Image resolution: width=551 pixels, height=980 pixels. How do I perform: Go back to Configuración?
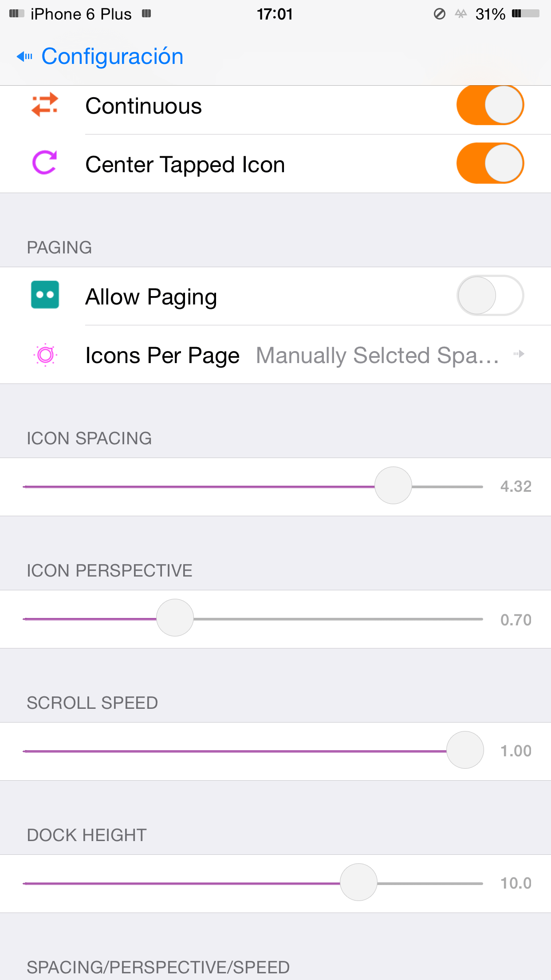[112, 56]
